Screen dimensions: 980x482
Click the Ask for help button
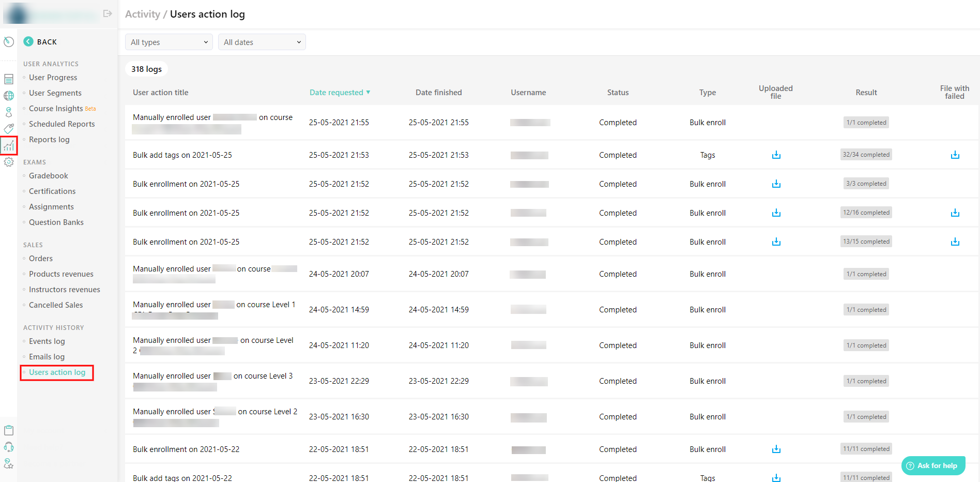[933, 465]
